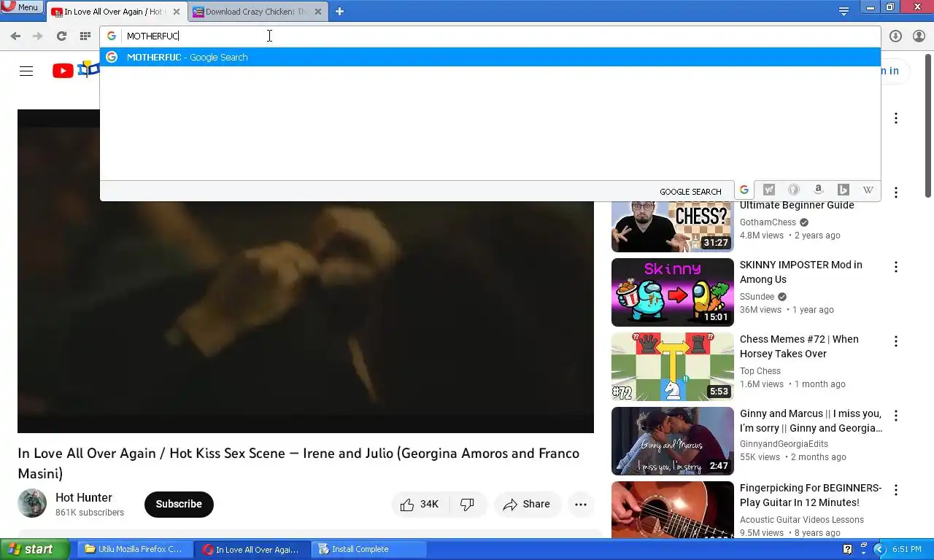Open the SKINNY IMPOSTER Mod thumbnail
Image resolution: width=934 pixels, height=560 pixels.
coord(672,292)
